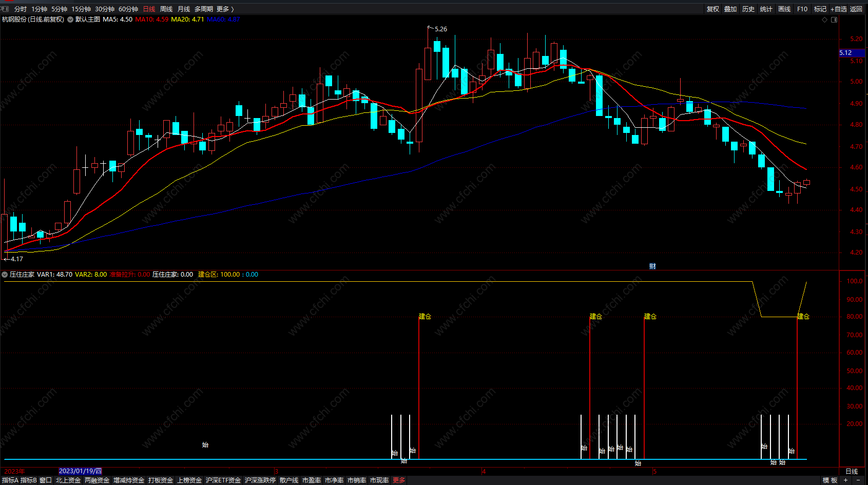Choose the 散户线 indicator
Screen dimensions: 868x485
click(289, 480)
